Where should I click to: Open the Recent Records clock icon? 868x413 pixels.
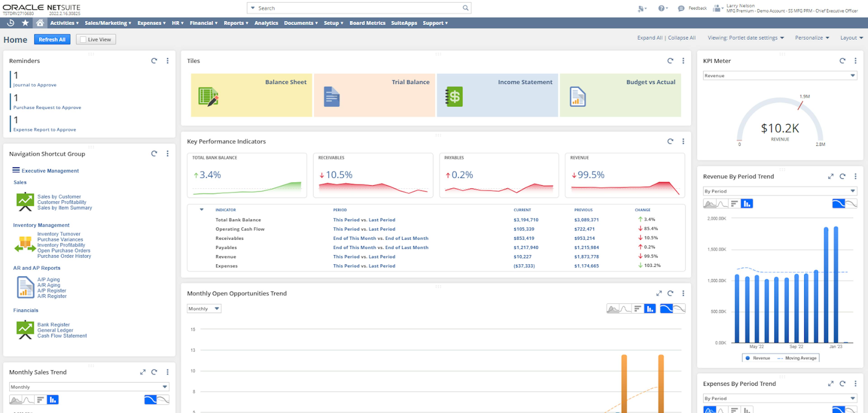pos(11,23)
